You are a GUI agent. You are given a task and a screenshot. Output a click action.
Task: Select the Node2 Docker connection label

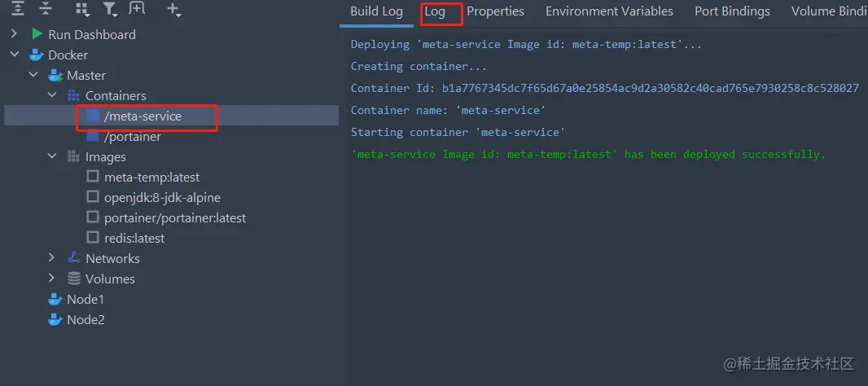[85, 320]
